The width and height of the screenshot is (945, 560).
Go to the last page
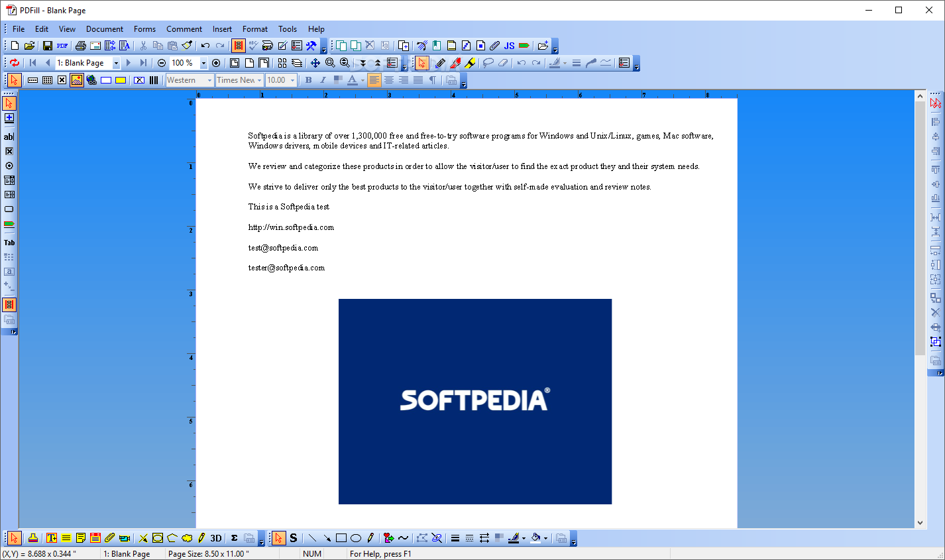click(143, 63)
